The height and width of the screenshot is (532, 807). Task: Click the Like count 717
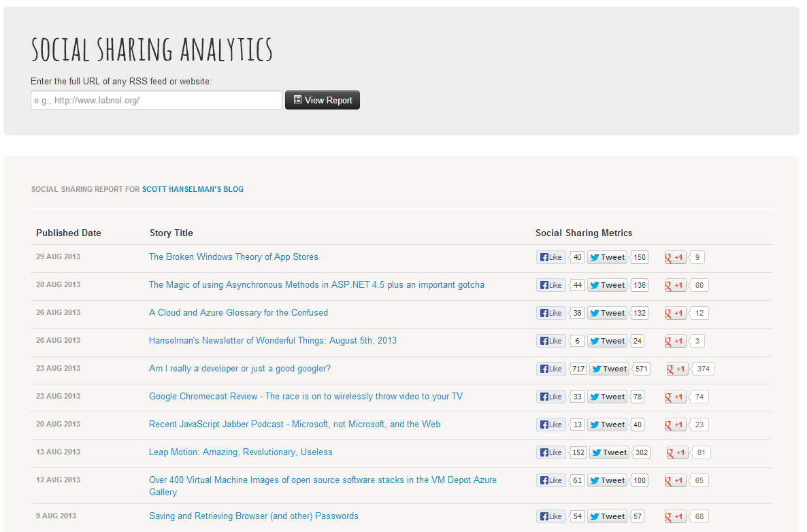(578, 369)
